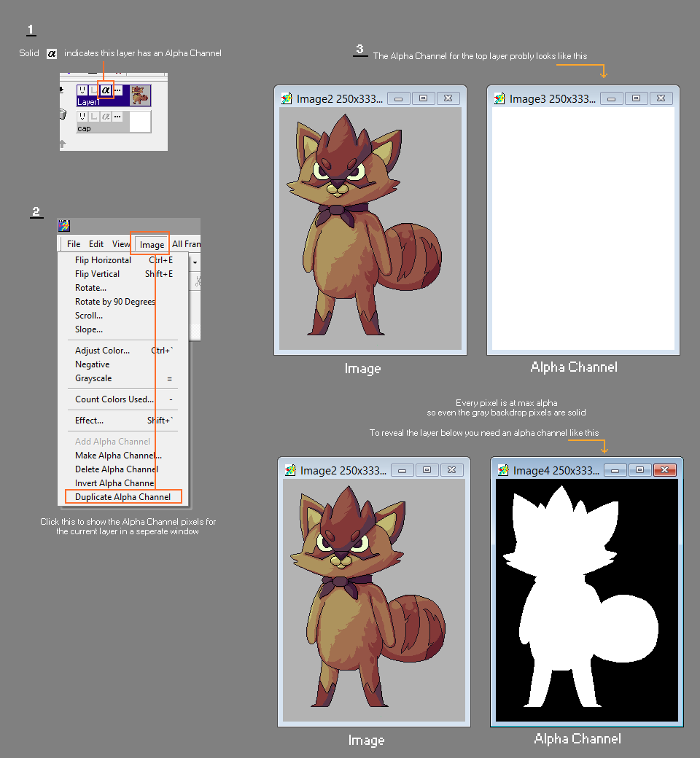Minimize the Image3 window
Viewport: 700px width, 758px height.
point(612,98)
